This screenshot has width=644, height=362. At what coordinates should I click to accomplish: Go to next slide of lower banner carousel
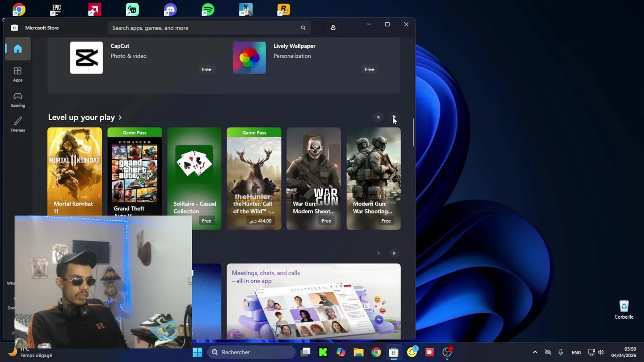(x=394, y=253)
